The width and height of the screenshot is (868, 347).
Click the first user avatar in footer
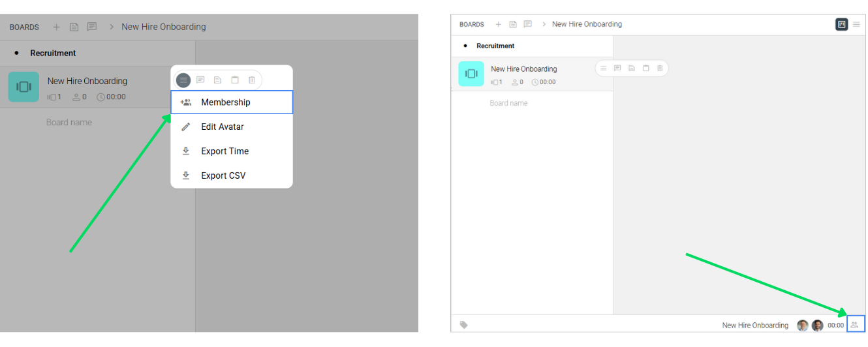[803, 325]
